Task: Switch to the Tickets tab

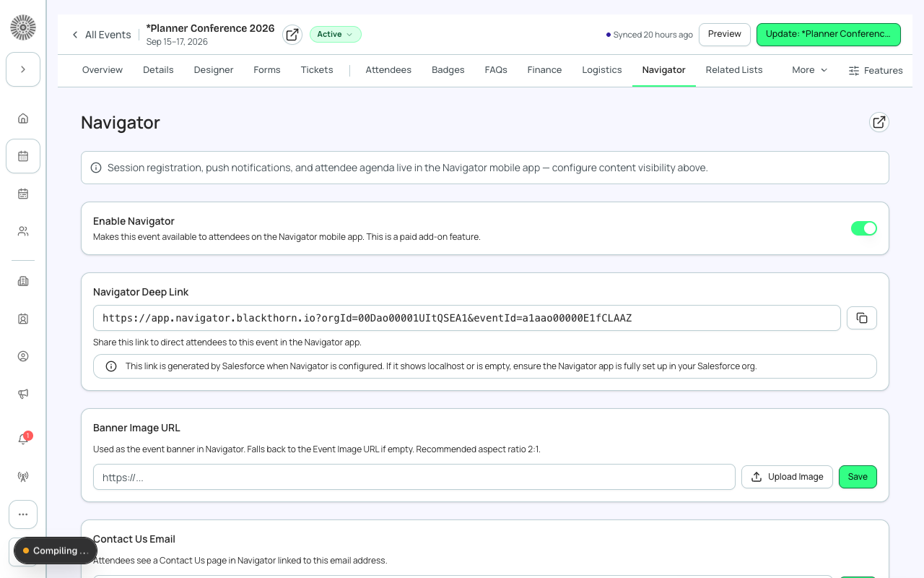Action: point(317,70)
